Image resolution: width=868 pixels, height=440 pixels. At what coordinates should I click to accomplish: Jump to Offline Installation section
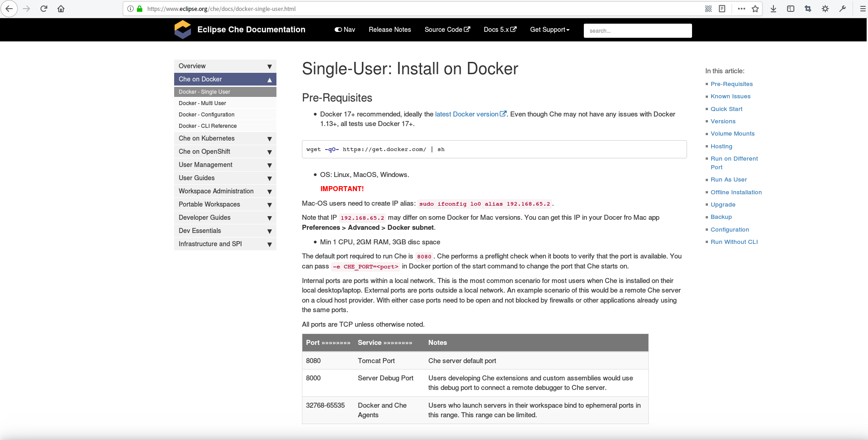[x=736, y=192]
